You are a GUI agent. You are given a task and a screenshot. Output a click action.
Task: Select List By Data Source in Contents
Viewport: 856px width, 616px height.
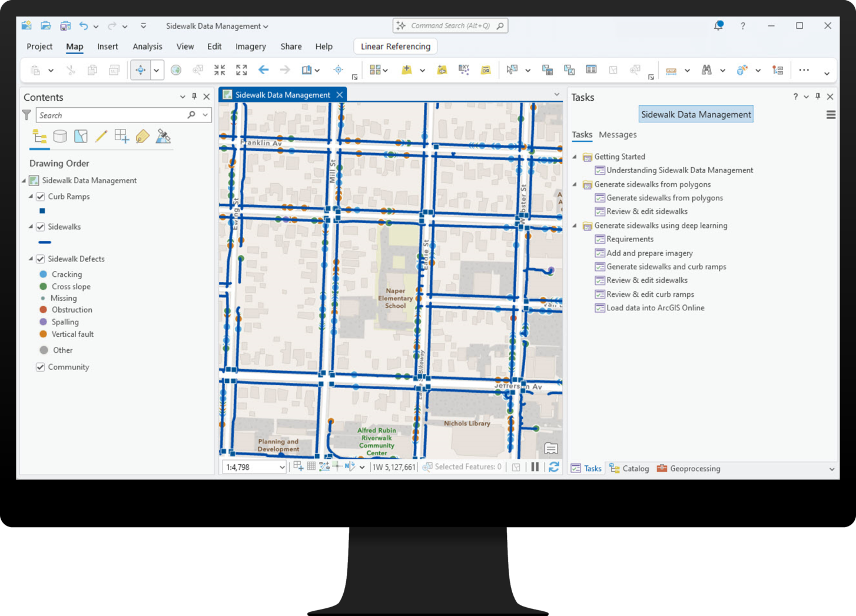[x=60, y=136]
